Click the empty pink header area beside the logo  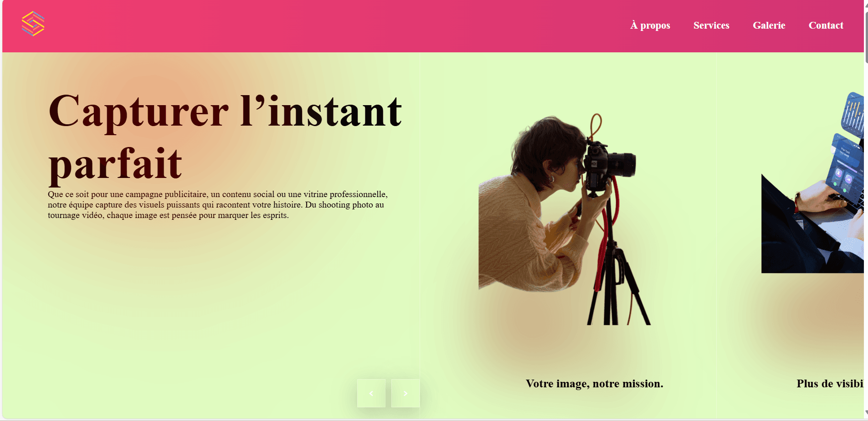[319, 25]
